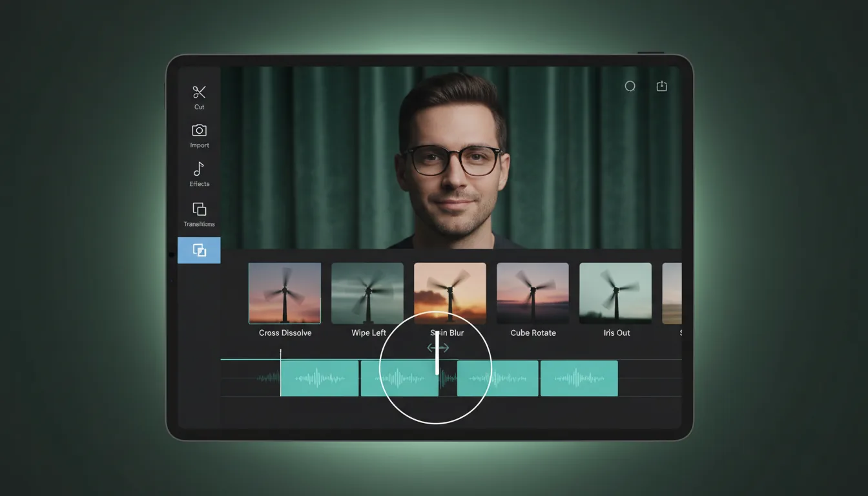Apply the Cross Dissolve transition
The width and height of the screenshot is (868, 496).
pos(284,293)
